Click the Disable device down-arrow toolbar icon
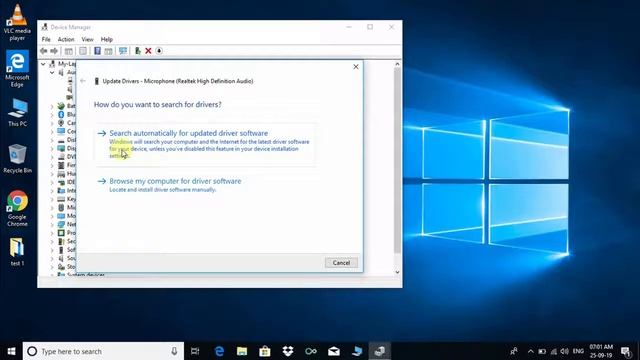640x360 pixels. tap(159, 51)
